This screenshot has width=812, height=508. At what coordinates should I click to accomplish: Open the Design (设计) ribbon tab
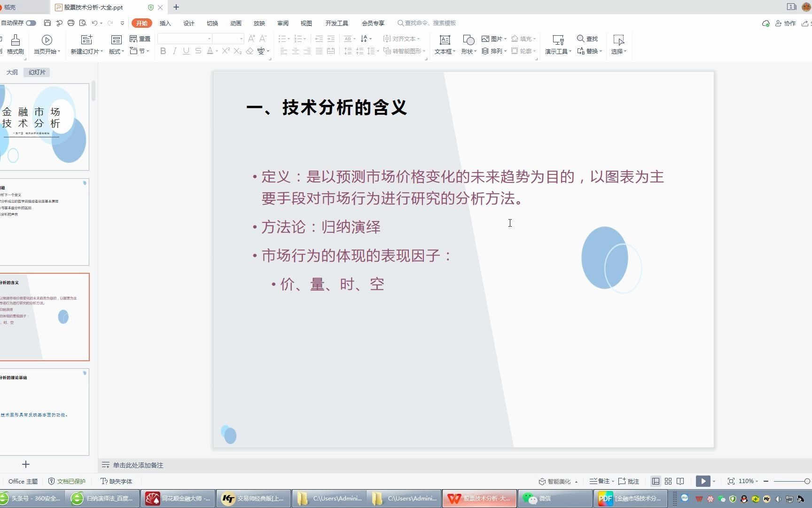point(188,23)
